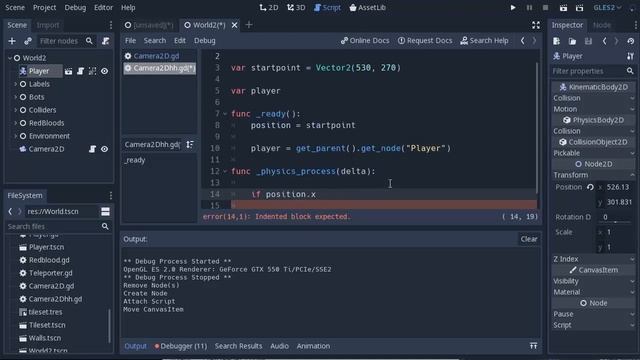Open Scene dock options menu
The image size is (640, 360).
click(111, 25)
